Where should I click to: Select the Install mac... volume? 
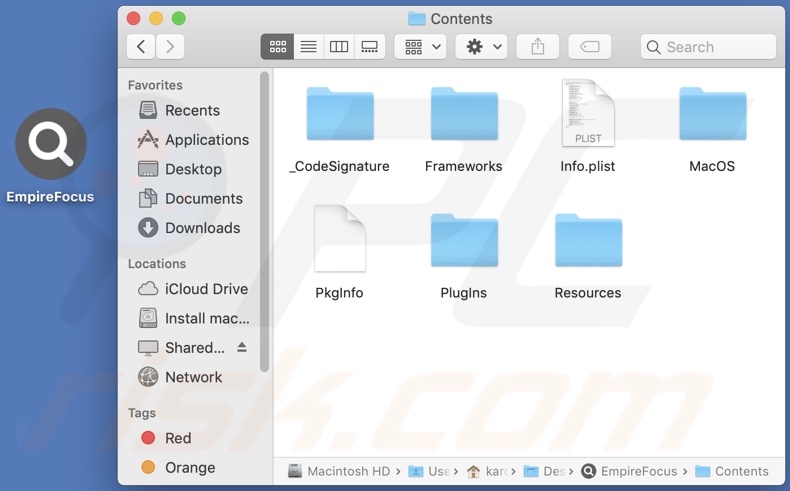(x=194, y=318)
